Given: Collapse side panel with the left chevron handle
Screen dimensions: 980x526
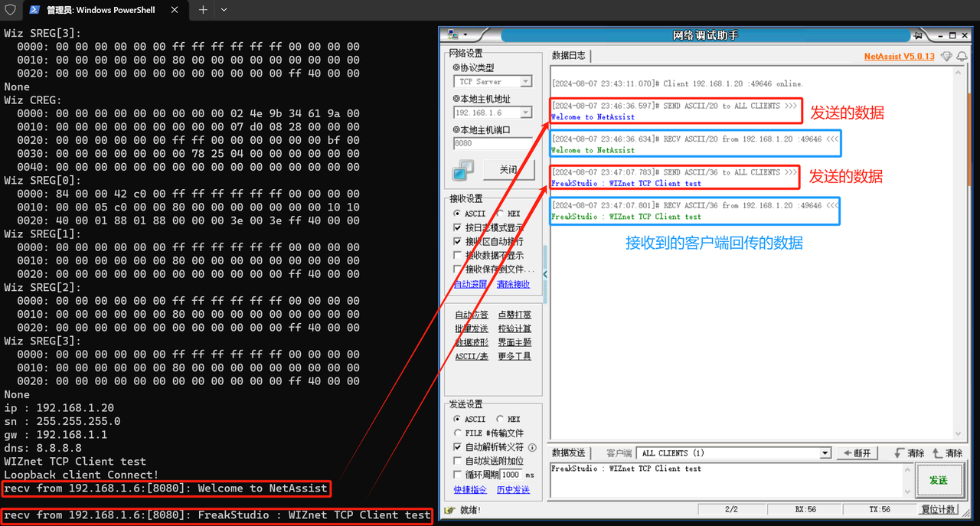Looking at the screenshot, I should coord(545,274).
